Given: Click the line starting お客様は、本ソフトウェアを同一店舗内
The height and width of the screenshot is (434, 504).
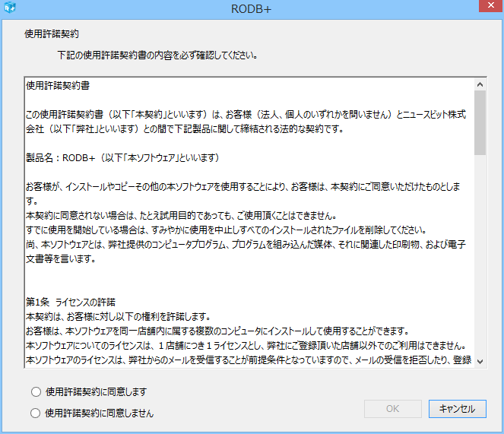Looking at the screenshot, I should [217, 331].
